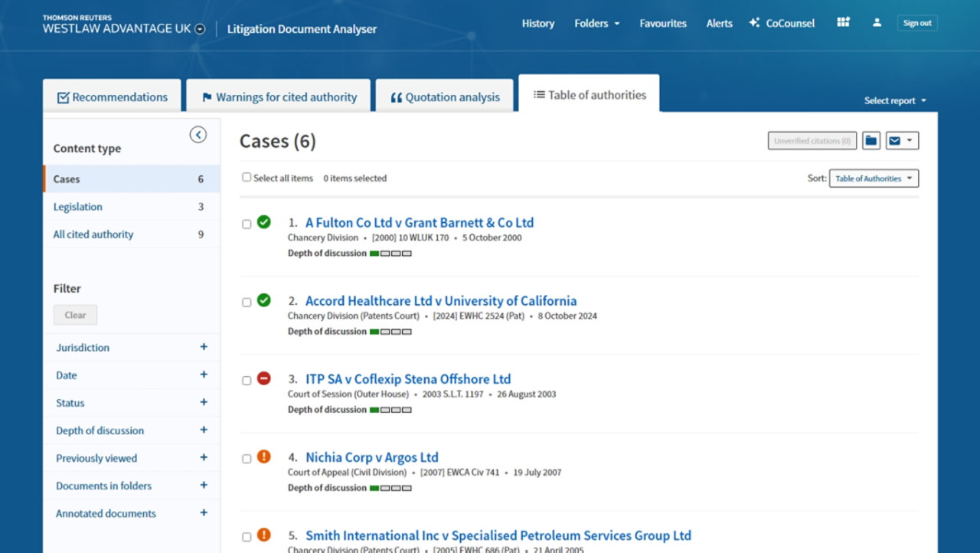The image size is (980, 553).
Task: Open the Folders dropdown menu
Action: (597, 23)
